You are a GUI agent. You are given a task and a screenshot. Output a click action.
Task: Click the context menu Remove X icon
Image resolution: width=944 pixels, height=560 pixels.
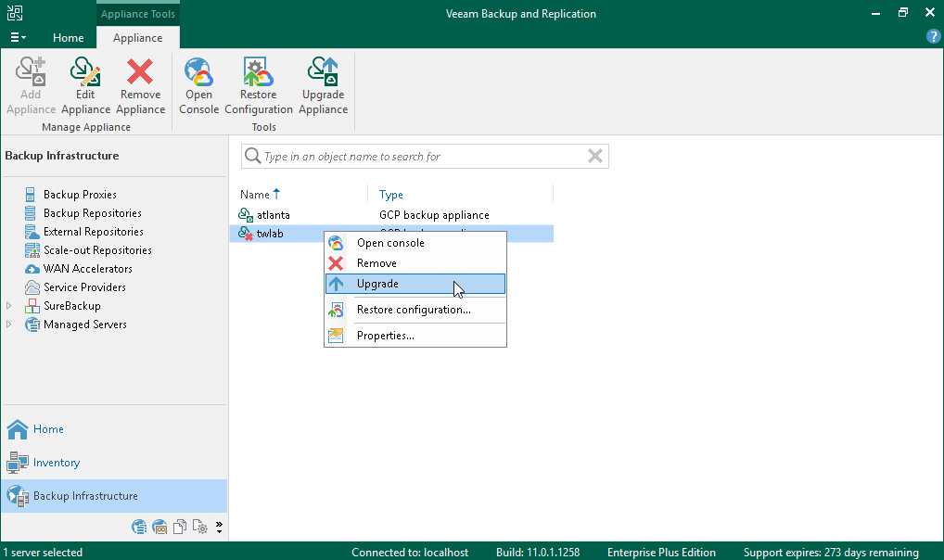[x=336, y=263]
